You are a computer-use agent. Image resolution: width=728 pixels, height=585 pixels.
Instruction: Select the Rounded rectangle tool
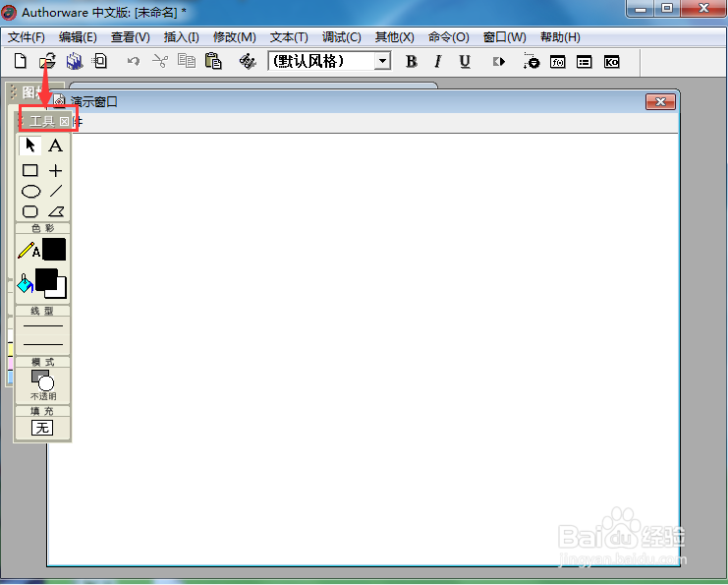(30, 211)
